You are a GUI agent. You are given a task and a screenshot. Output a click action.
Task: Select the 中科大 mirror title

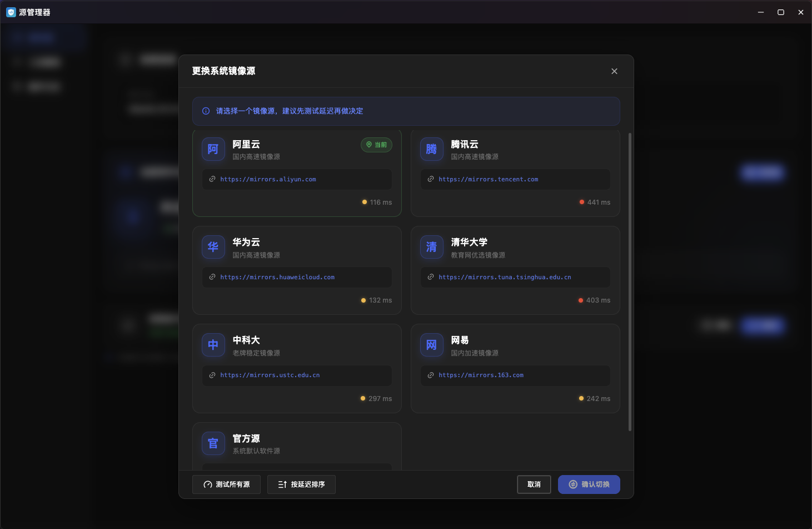coord(246,340)
